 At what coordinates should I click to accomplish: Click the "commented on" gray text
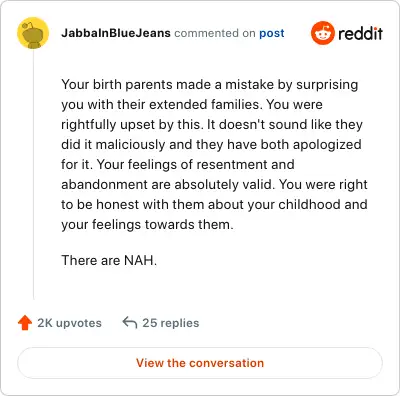coord(215,33)
